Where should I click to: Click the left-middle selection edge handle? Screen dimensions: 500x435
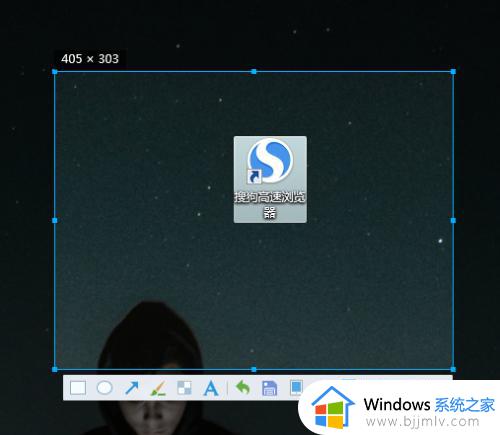pos(55,220)
